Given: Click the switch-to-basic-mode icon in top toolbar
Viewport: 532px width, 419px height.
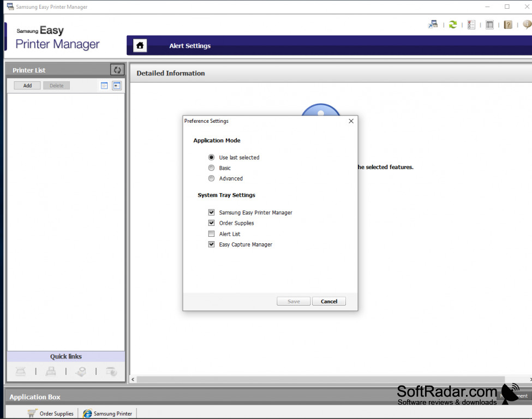Looking at the screenshot, I should (433, 25).
